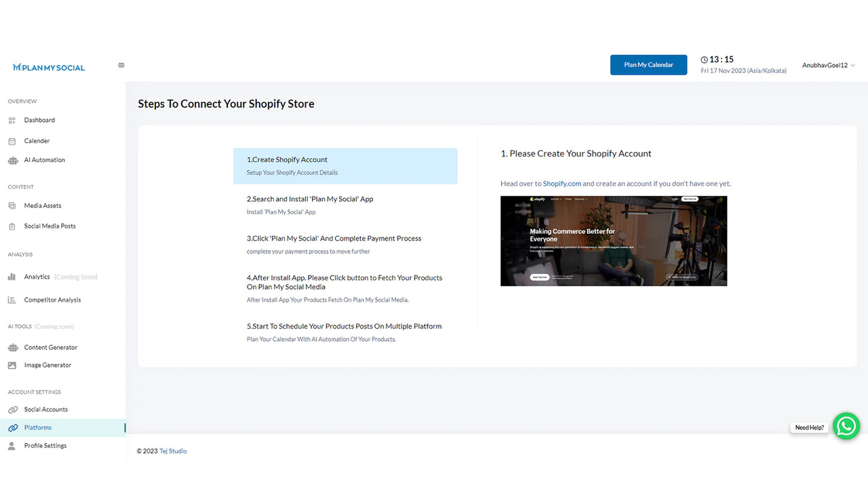The image size is (868, 488).
Task: Click the Analytics bar chart icon
Action: click(12, 277)
